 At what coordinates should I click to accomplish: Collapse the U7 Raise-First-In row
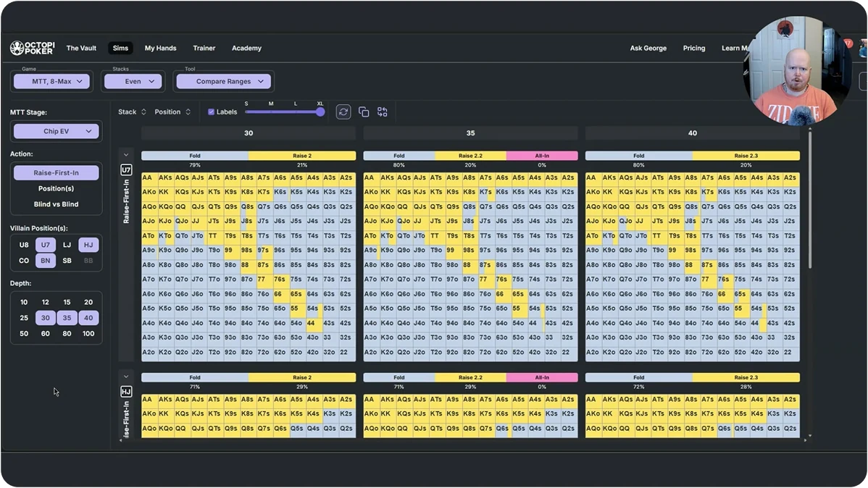tap(126, 155)
